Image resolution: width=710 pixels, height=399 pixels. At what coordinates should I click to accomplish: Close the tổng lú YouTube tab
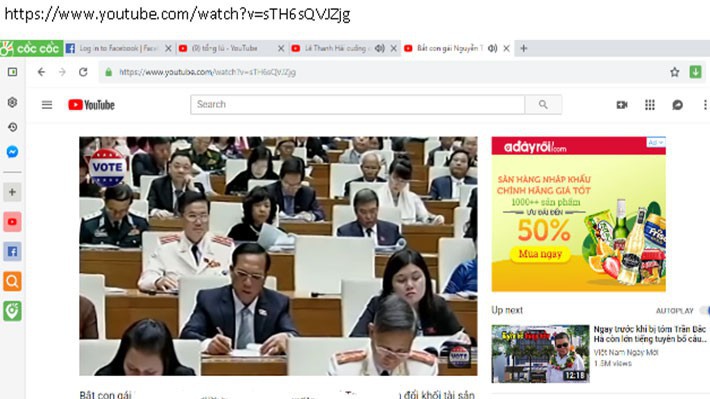[281, 48]
